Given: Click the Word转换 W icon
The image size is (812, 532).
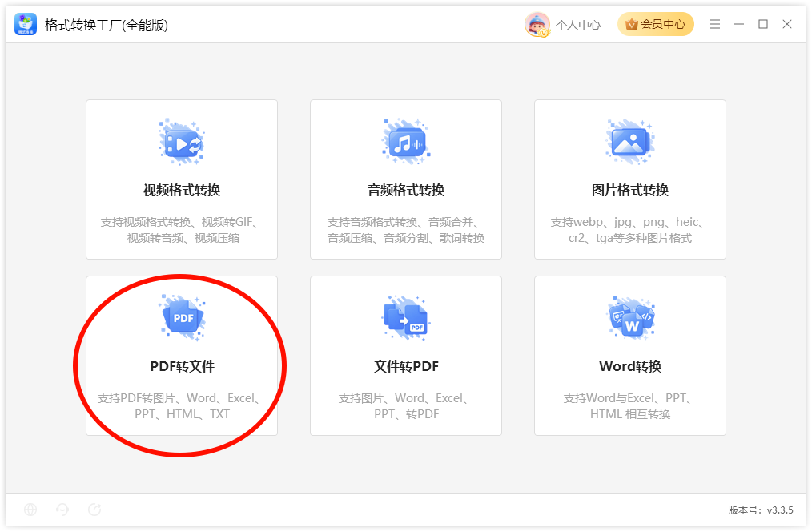Looking at the screenshot, I should pyautogui.click(x=630, y=317).
